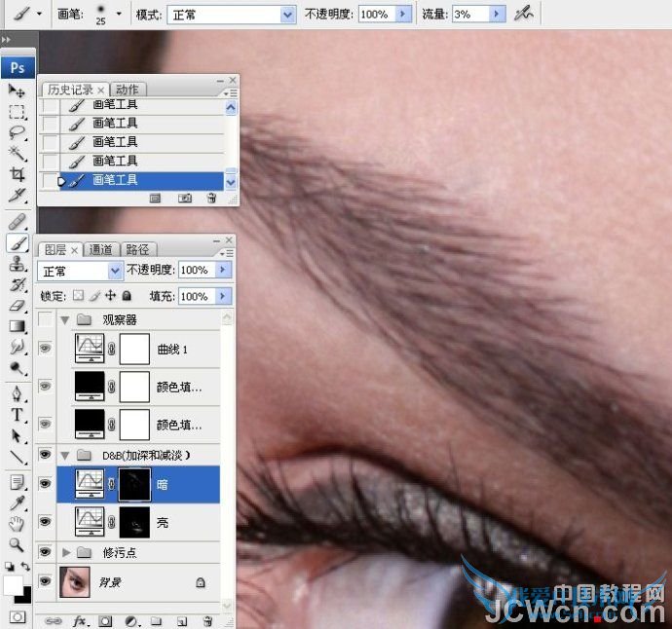Click the add layer mask icon
Screen dimensions: 672x629
[105, 620]
